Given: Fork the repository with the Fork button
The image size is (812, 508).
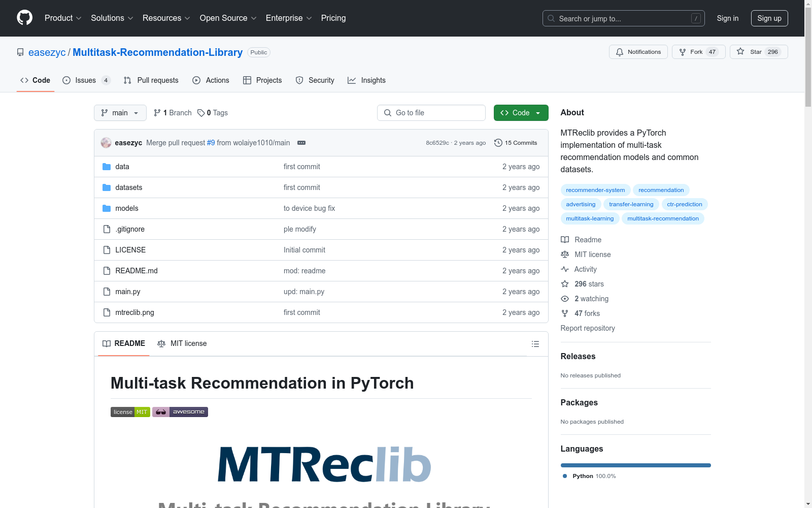Looking at the screenshot, I should 699,52.
